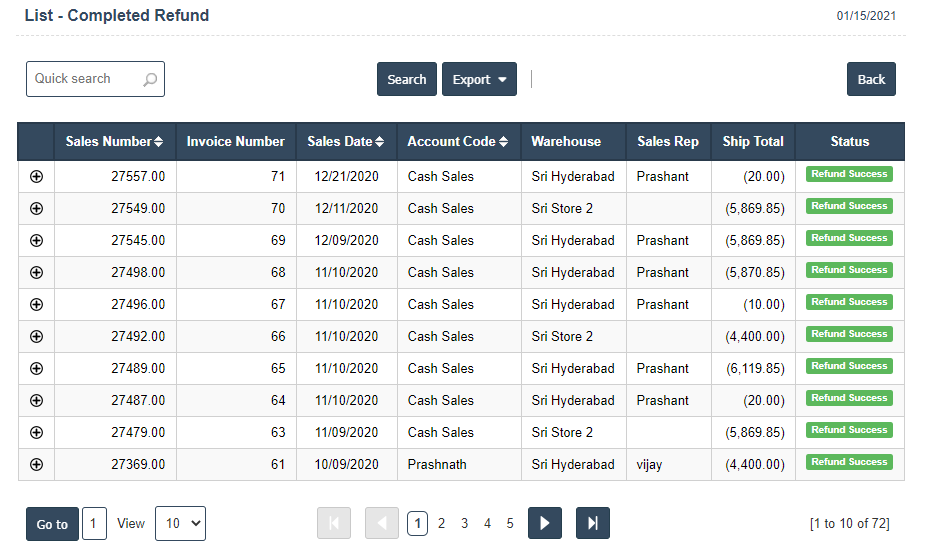932x555 pixels.
Task: Open the View rows-per-page dropdown
Action: 180,523
